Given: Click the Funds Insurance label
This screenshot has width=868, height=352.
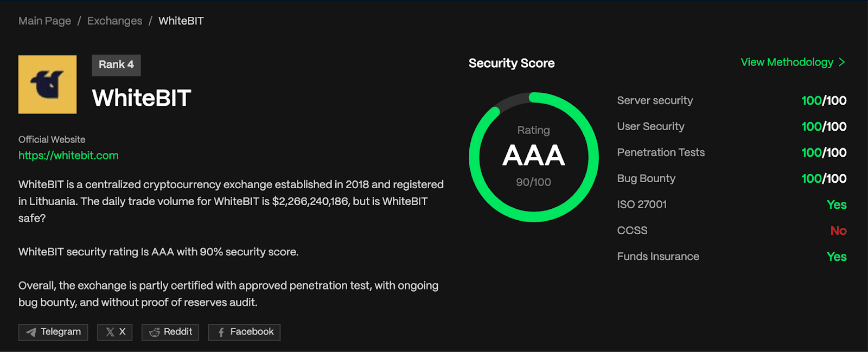Looking at the screenshot, I should (658, 257).
